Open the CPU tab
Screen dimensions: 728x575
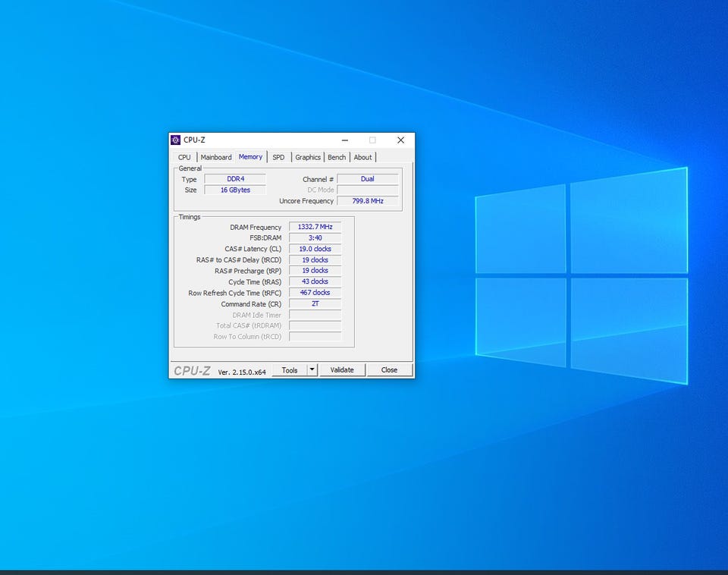184,157
